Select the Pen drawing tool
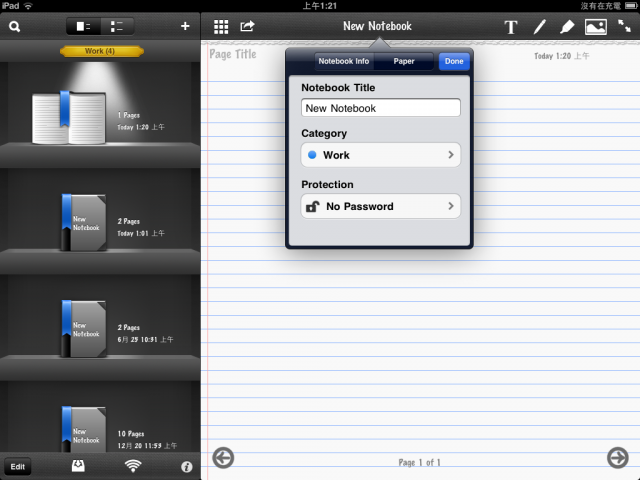Image resolution: width=640 pixels, height=480 pixels. (539, 27)
